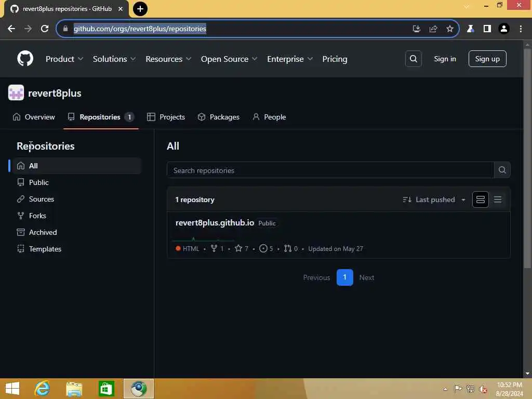Expand the Solutions menu

click(114, 59)
